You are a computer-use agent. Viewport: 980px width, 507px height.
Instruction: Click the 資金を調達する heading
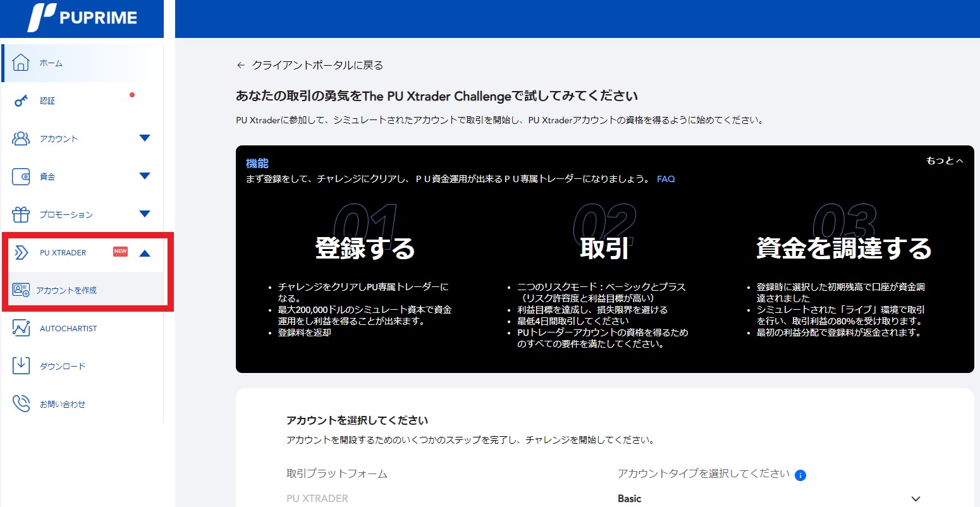coord(844,248)
